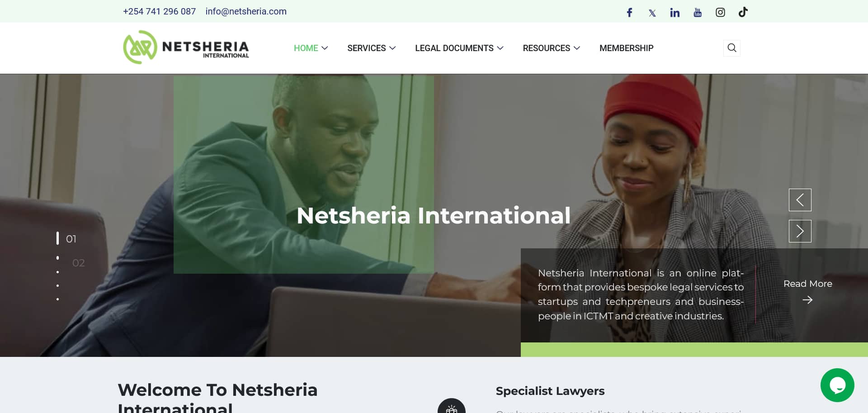
Task: Expand the Resources dropdown menu
Action: tap(552, 48)
